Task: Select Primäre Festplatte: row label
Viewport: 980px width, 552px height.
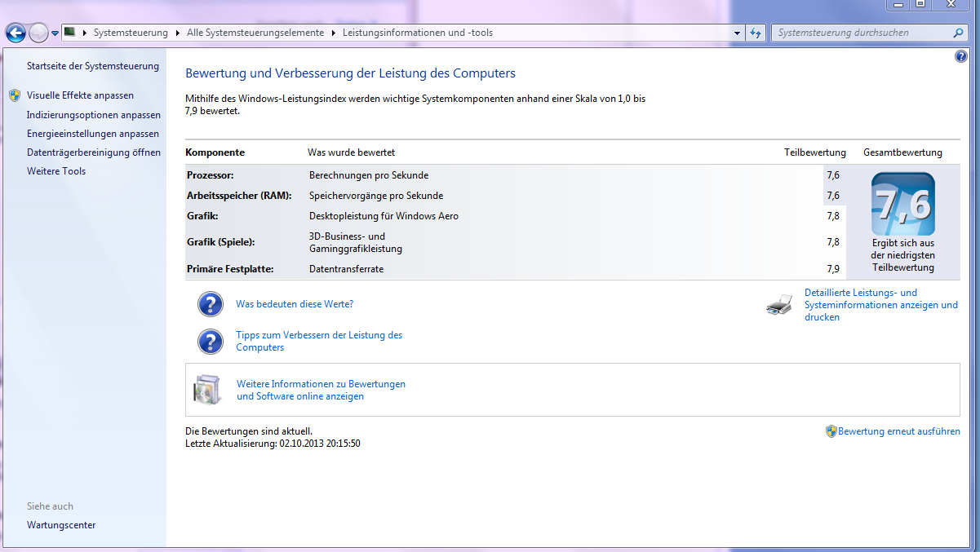Action: point(230,269)
